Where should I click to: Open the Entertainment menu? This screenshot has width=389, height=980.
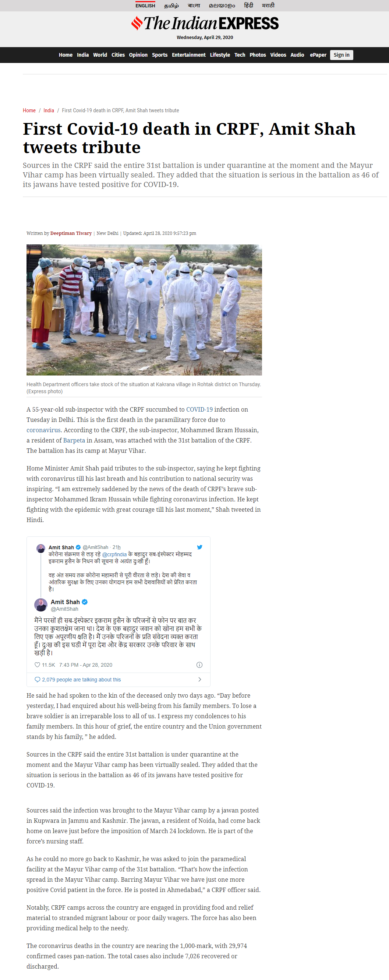coord(188,55)
